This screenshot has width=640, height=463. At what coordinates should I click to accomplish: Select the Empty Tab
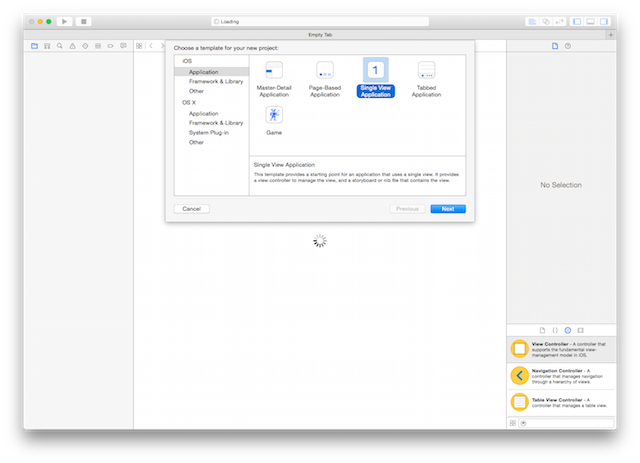point(320,35)
